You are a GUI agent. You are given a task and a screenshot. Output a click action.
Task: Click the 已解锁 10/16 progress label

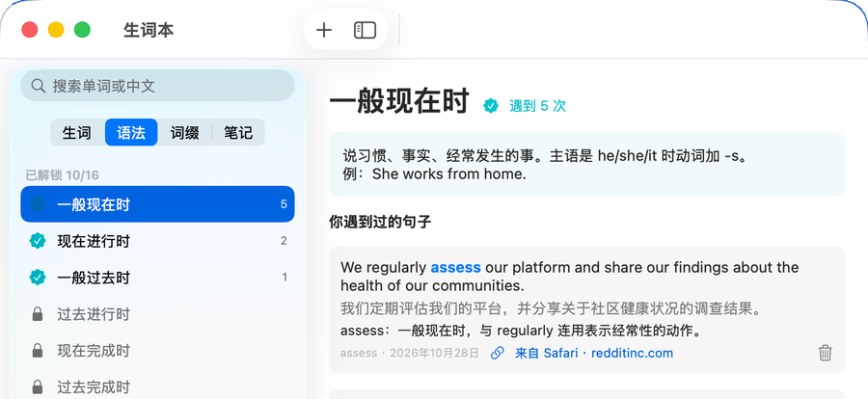coord(62,175)
